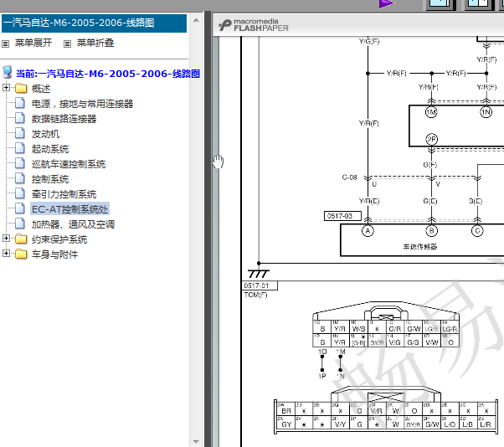Click the list icon beside 菜单展开
The width and height of the screenshot is (504, 447).
point(6,44)
